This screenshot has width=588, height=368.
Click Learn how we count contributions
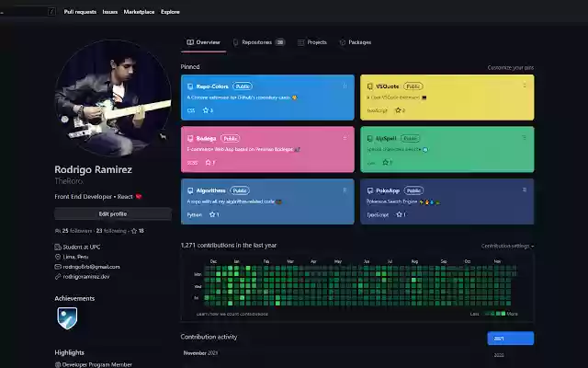pyautogui.click(x=232, y=314)
